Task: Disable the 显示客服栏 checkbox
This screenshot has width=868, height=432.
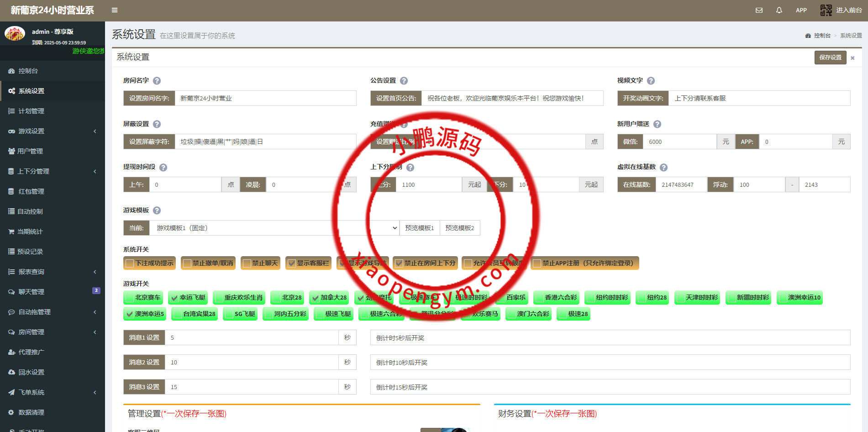Action: 291,263
